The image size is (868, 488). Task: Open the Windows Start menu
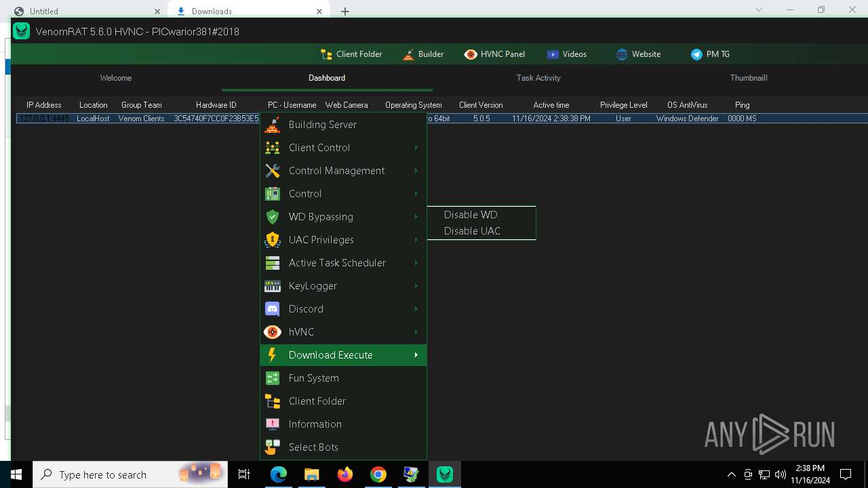pos(16,474)
